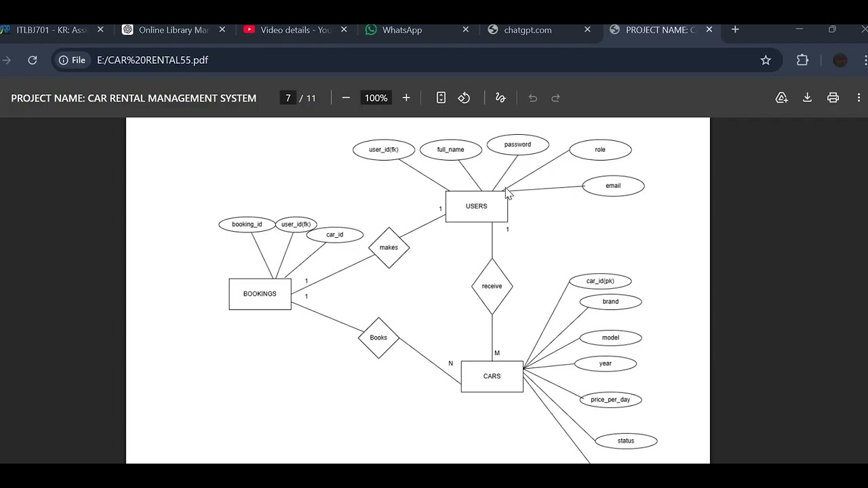The width and height of the screenshot is (868, 488).
Task: Click the USERS entity box
Action: coord(476,206)
